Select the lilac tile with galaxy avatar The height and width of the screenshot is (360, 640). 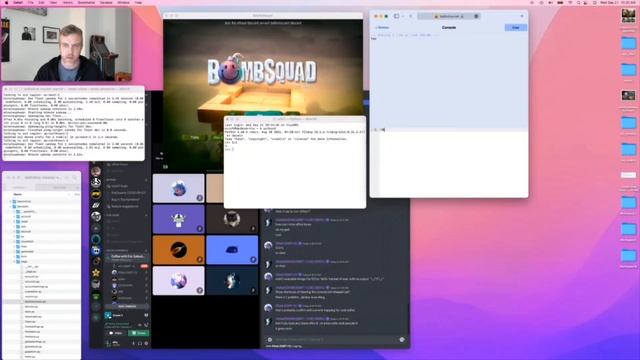pos(178,281)
